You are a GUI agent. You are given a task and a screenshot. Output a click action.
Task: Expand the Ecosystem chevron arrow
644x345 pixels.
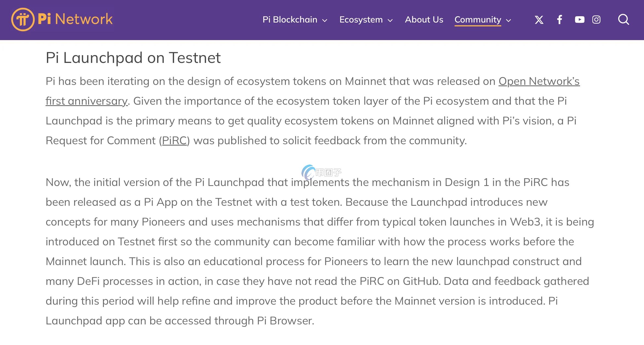390,20
